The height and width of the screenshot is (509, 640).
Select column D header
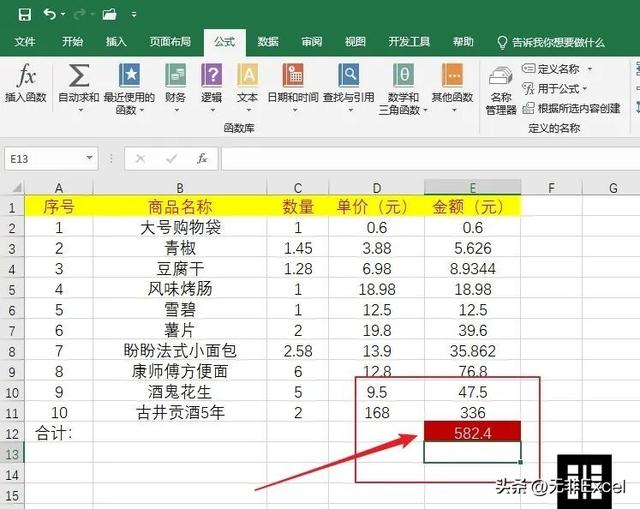pos(377,188)
